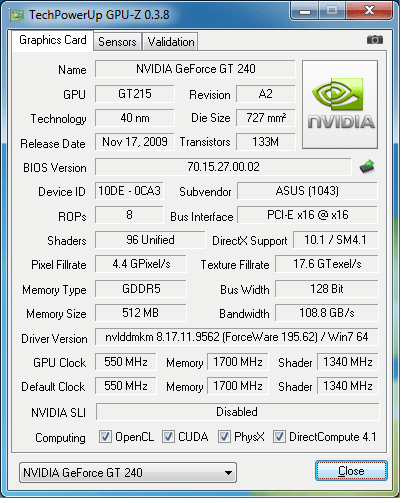The width and height of the screenshot is (401, 503).
Task: Click the Default Clock value 550 MHz
Action: coord(126,386)
